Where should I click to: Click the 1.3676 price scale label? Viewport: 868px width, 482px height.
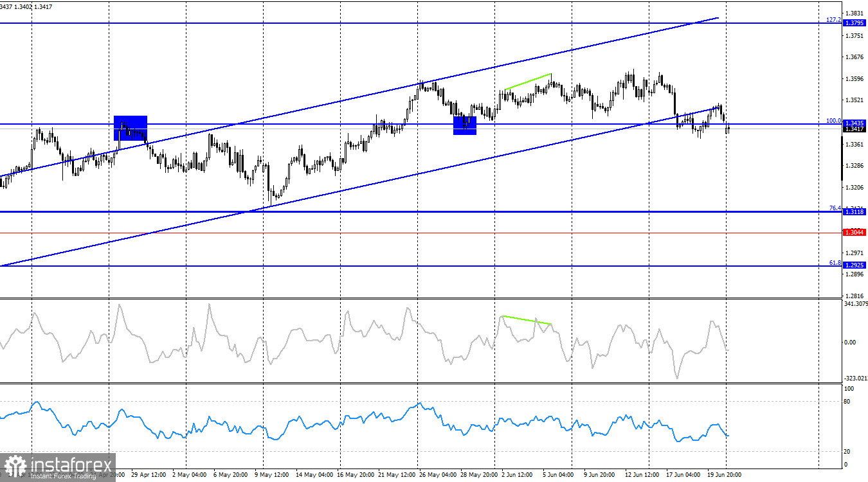(855, 57)
